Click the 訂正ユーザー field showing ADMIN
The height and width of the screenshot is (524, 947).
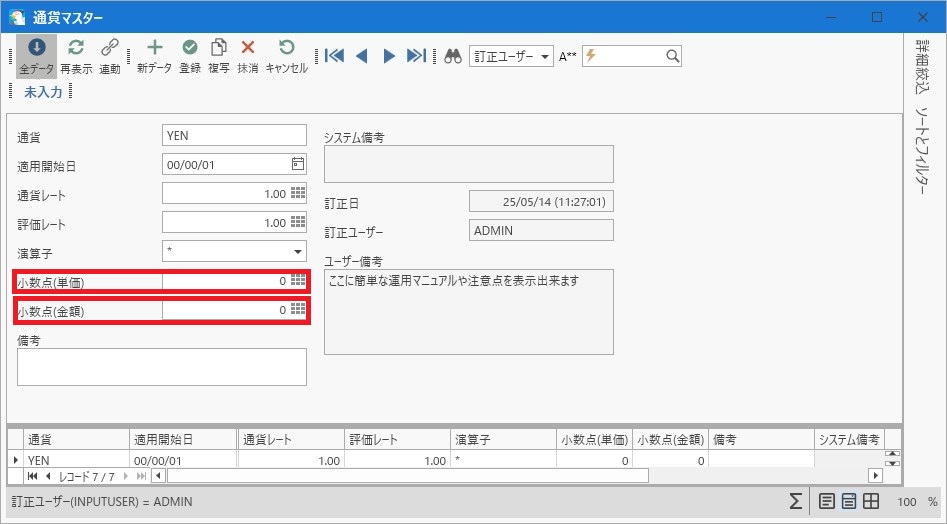(541, 231)
